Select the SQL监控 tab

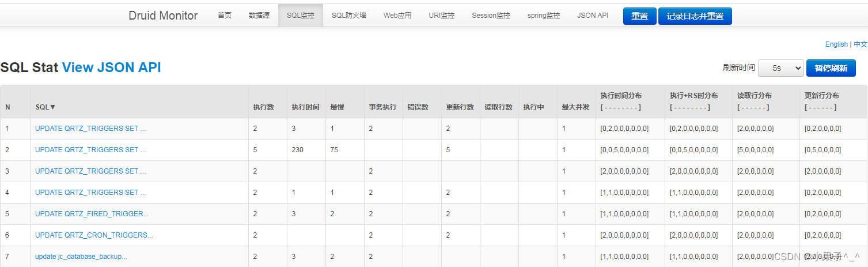click(301, 16)
